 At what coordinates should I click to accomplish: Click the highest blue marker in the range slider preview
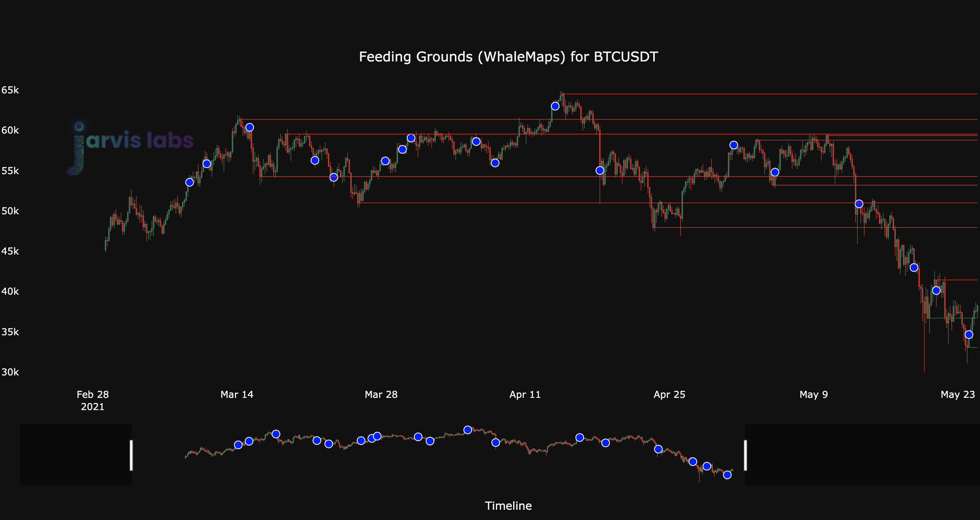[468, 430]
